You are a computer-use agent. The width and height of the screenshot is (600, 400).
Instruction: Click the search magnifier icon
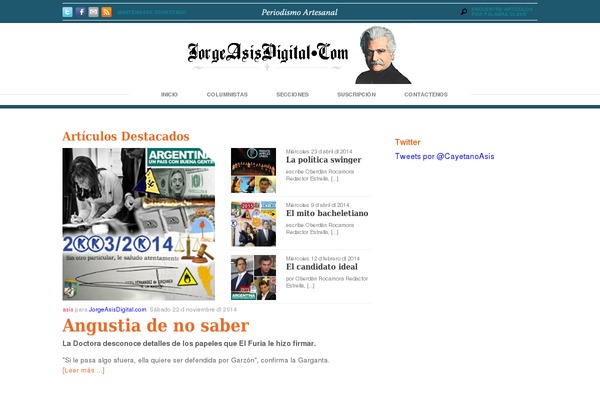click(x=464, y=12)
